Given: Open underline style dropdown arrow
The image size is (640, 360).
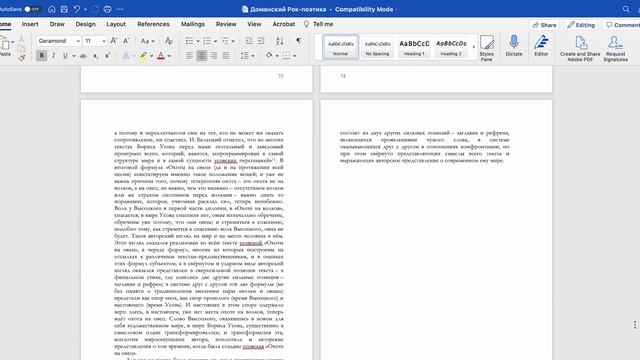Looking at the screenshot, I should pos(74,56).
